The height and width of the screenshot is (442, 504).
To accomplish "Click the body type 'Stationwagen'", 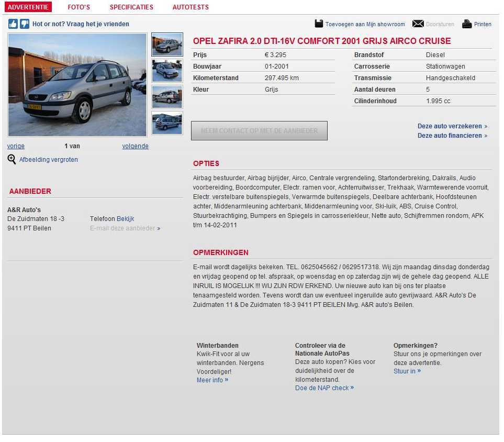I will pyautogui.click(x=445, y=67).
